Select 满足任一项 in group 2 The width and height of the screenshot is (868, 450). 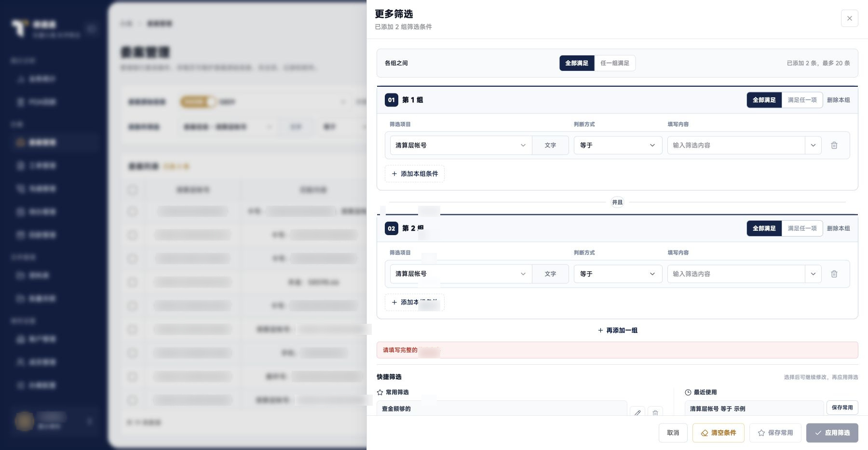click(x=802, y=228)
